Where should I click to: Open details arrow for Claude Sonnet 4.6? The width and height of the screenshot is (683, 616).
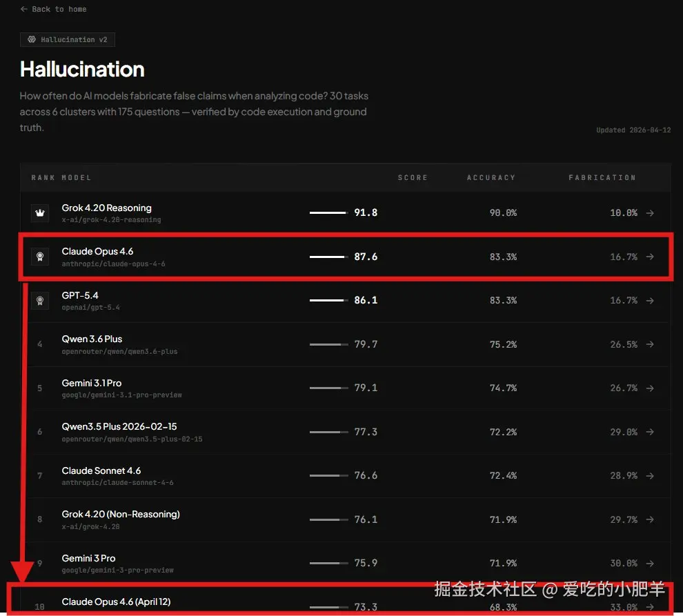[650, 476]
